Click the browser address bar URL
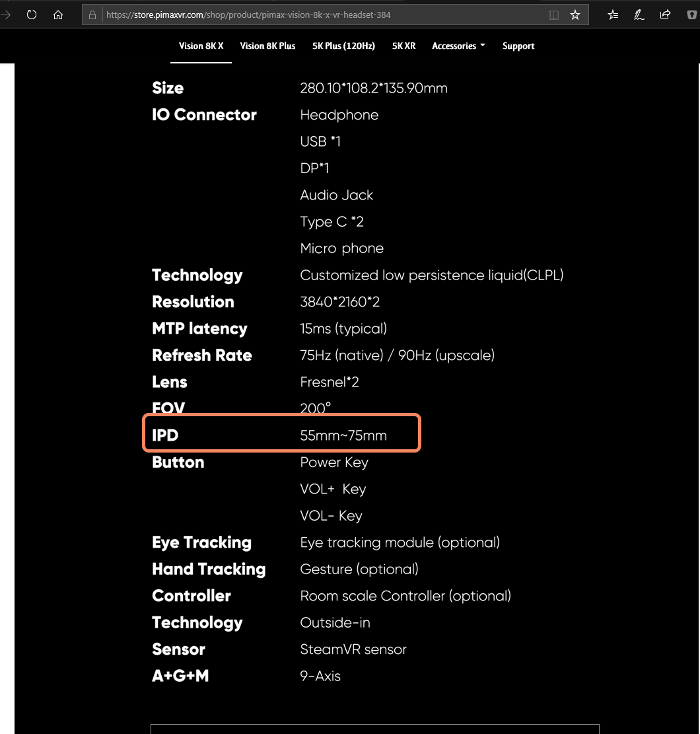This screenshot has height=734, width=700. [x=248, y=15]
